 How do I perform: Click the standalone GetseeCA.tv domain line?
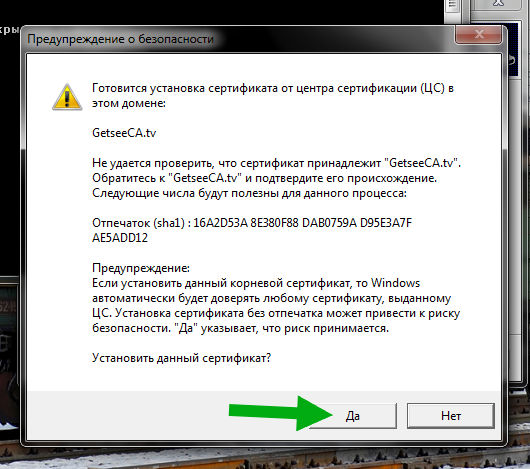(124, 133)
